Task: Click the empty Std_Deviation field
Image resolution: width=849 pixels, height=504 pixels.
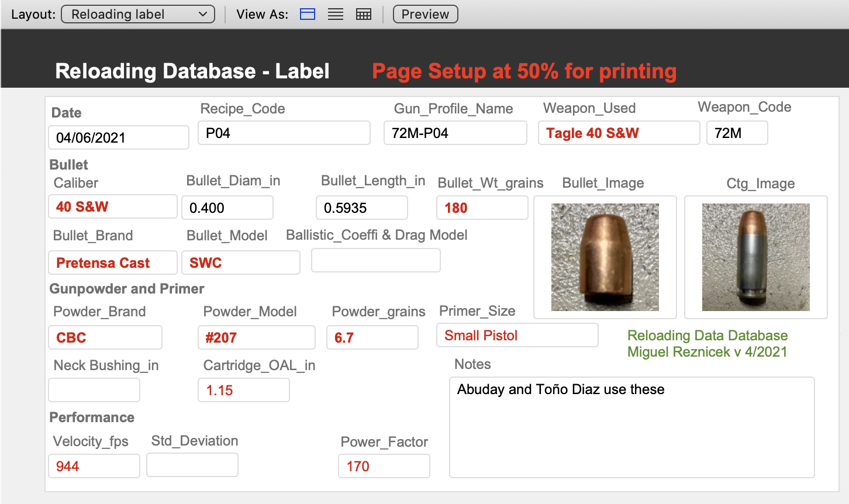Action: 192,465
